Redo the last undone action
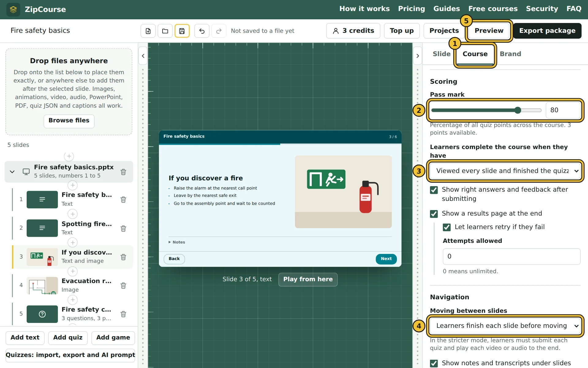Image resolution: width=588 pixels, height=368 pixels. [x=219, y=31]
